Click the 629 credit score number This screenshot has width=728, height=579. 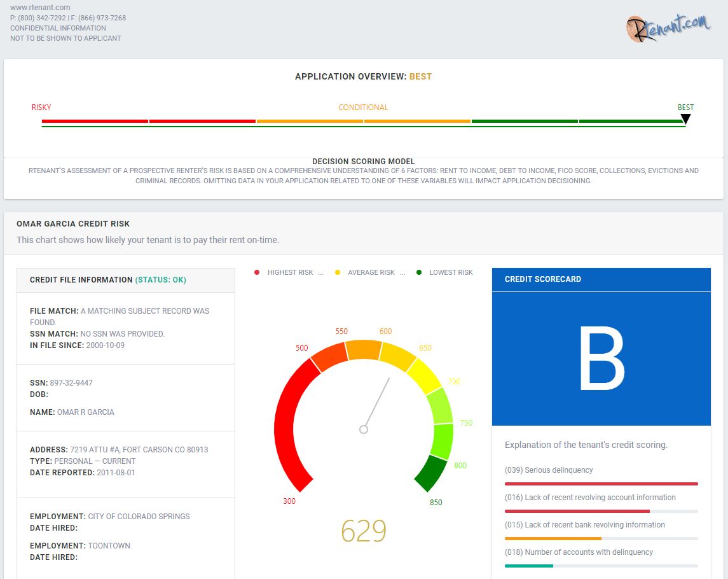(x=364, y=531)
